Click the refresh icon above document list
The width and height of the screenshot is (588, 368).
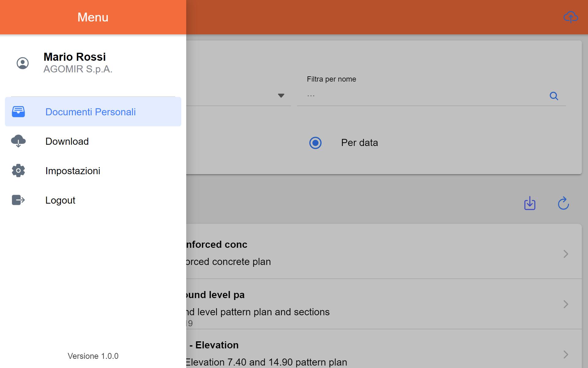tap(563, 203)
